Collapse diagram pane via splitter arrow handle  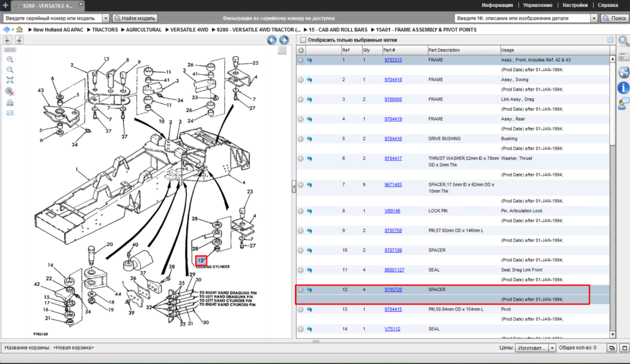[x=294, y=186]
